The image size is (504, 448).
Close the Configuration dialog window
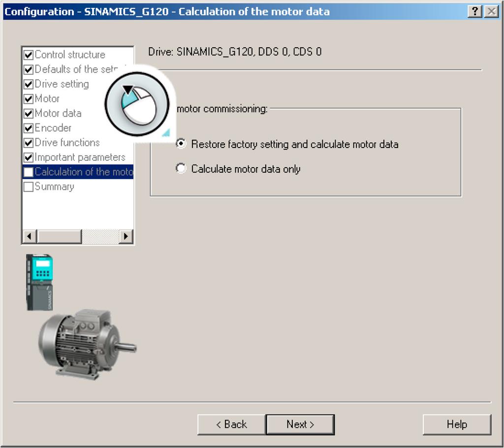click(x=492, y=12)
